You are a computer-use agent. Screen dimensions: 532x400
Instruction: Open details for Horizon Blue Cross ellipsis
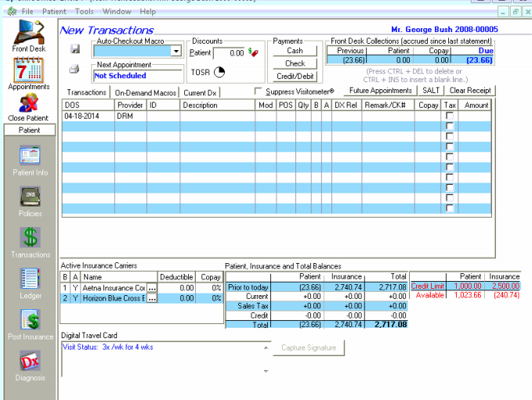[x=152, y=299]
